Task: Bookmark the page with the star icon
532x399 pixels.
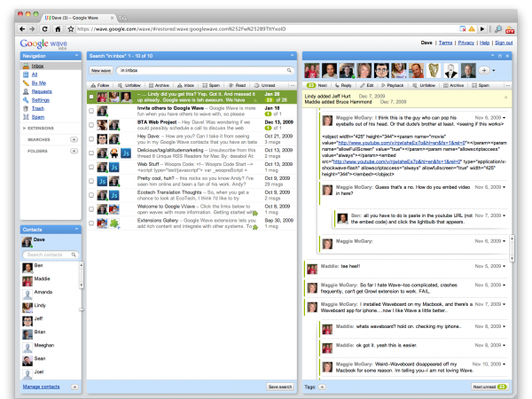Action: pos(71,29)
